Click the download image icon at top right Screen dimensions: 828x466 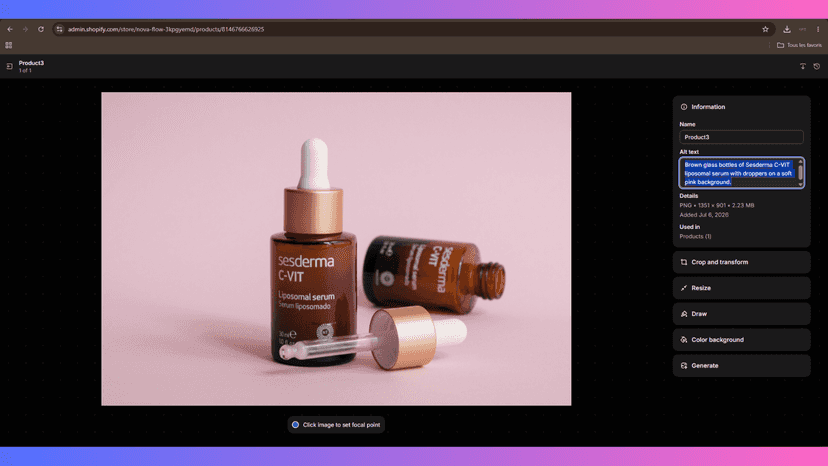coord(803,67)
